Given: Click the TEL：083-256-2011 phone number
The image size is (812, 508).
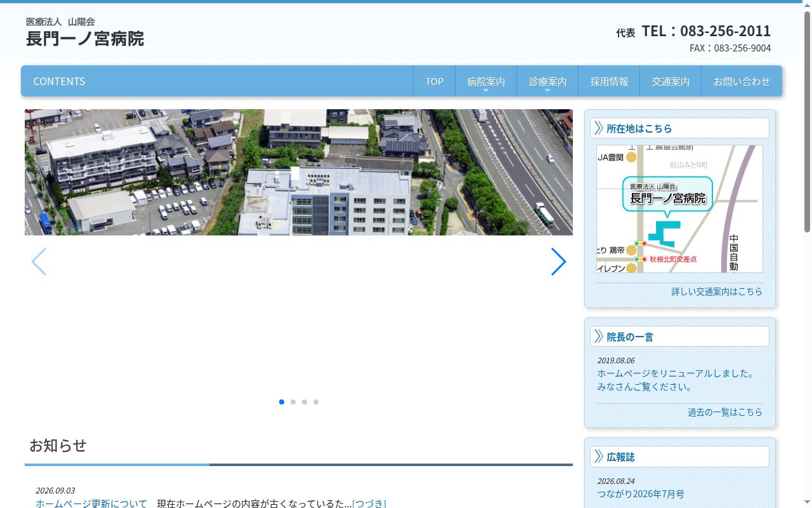Looking at the screenshot, I should [x=706, y=30].
